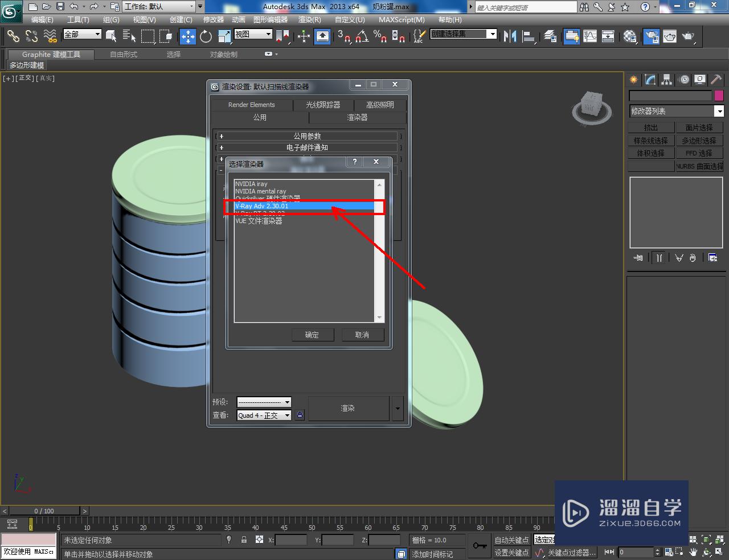This screenshot has width=729, height=560.
Task: Open reference coordinate system dropdown 视图
Action: 253,34
